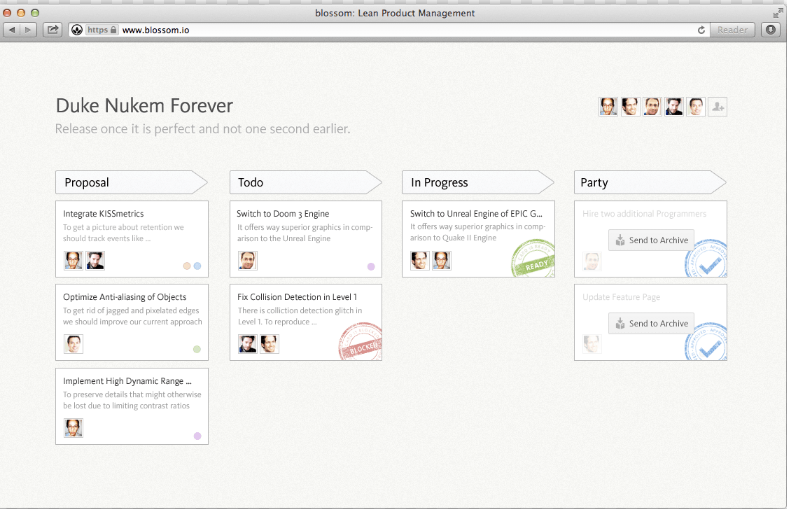Click the page reload icon in address bar
The height and width of the screenshot is (509, 787).
pyautogui.click(x=701, y=30)
